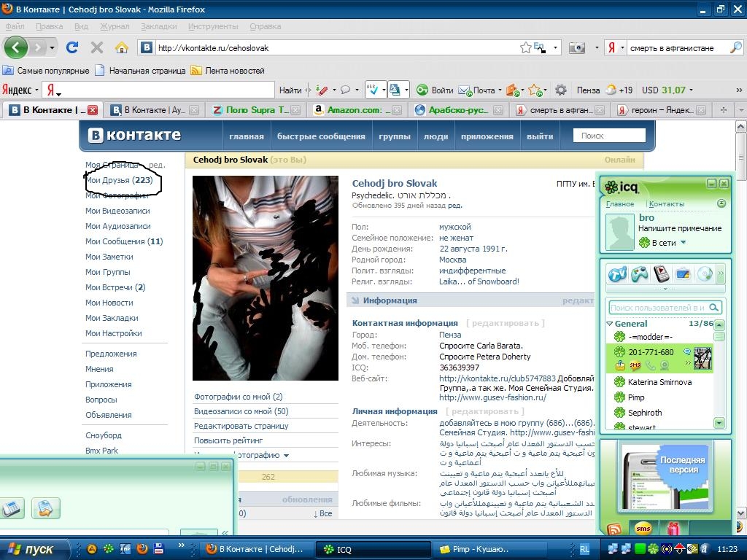Click the VK Поиск search field
This screenshot has height=560, width=747.
coord(609,136)
